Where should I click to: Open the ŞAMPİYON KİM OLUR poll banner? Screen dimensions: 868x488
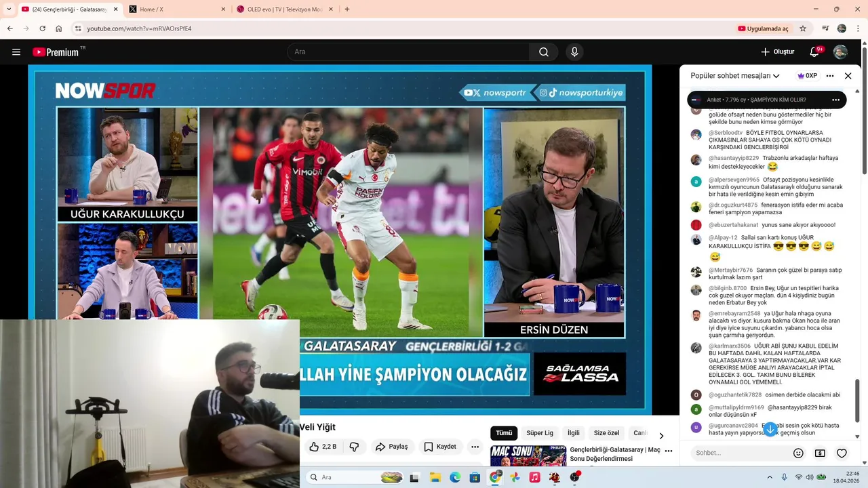tap(767, 100)
